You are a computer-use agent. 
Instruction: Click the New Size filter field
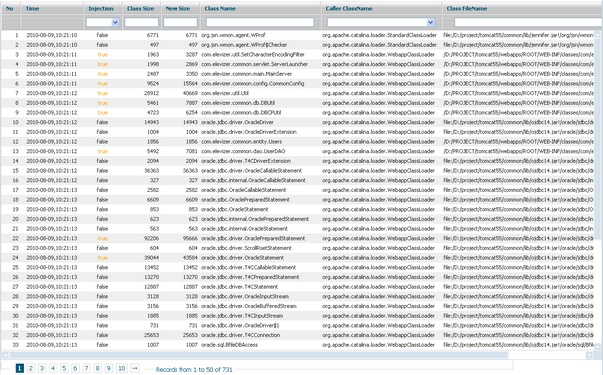(x=180, y=22)
